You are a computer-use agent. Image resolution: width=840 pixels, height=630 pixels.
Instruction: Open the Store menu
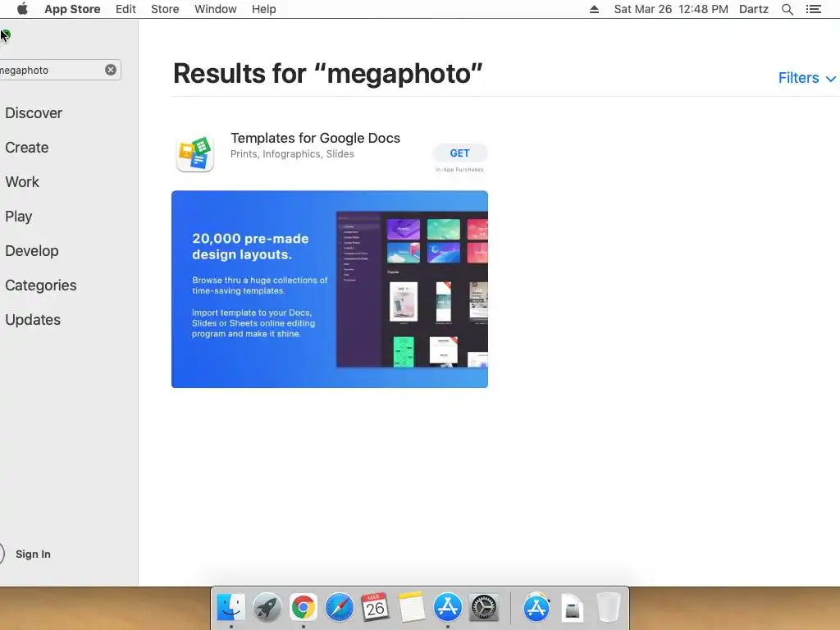(165, 9)
